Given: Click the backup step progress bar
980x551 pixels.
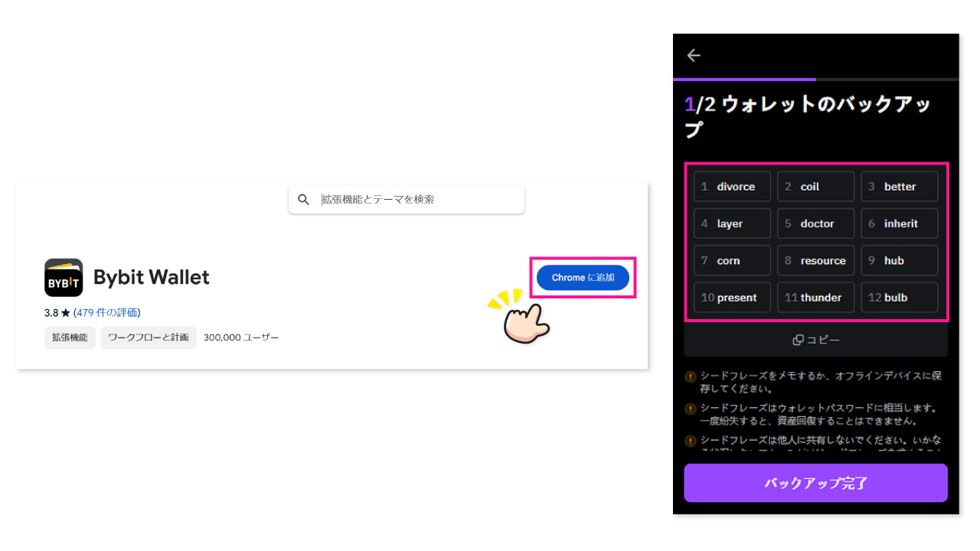Looking at the screenshot, I should (x=815, y=79).
